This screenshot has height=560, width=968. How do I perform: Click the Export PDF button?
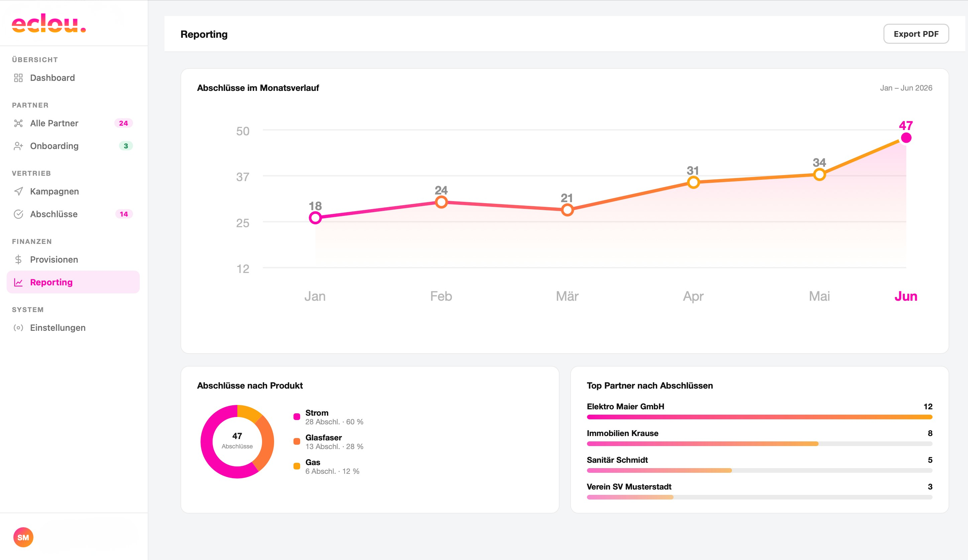pos(916,34)
